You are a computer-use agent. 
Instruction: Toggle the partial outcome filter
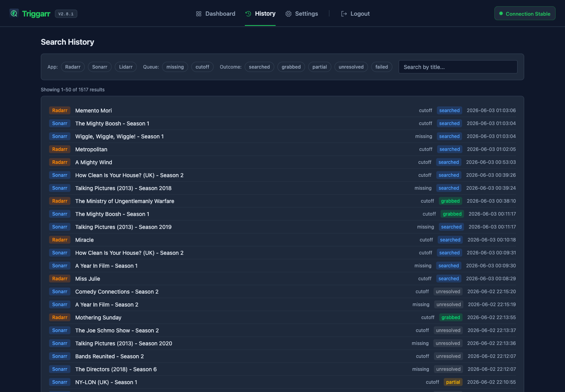pos(320,67)
